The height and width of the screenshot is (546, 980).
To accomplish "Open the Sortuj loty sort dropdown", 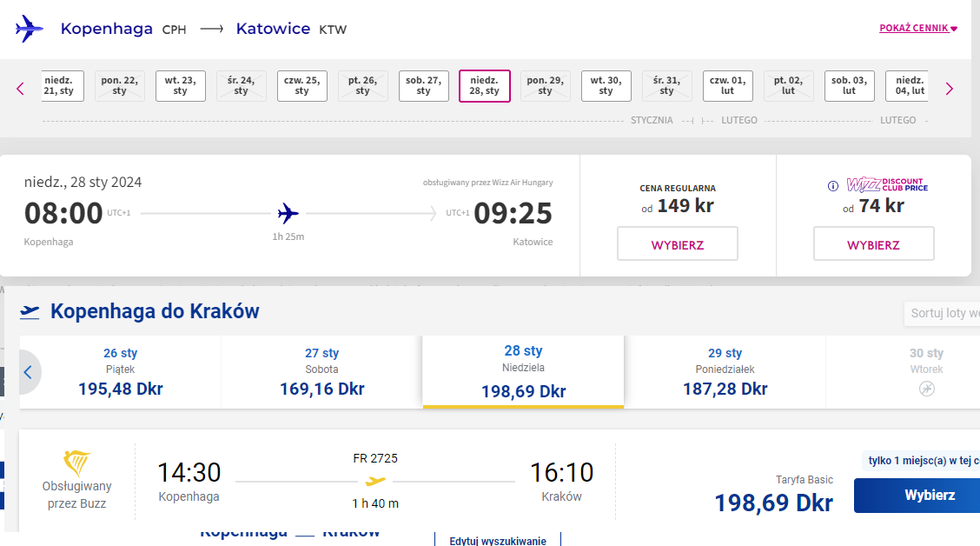I will point(942,313).
